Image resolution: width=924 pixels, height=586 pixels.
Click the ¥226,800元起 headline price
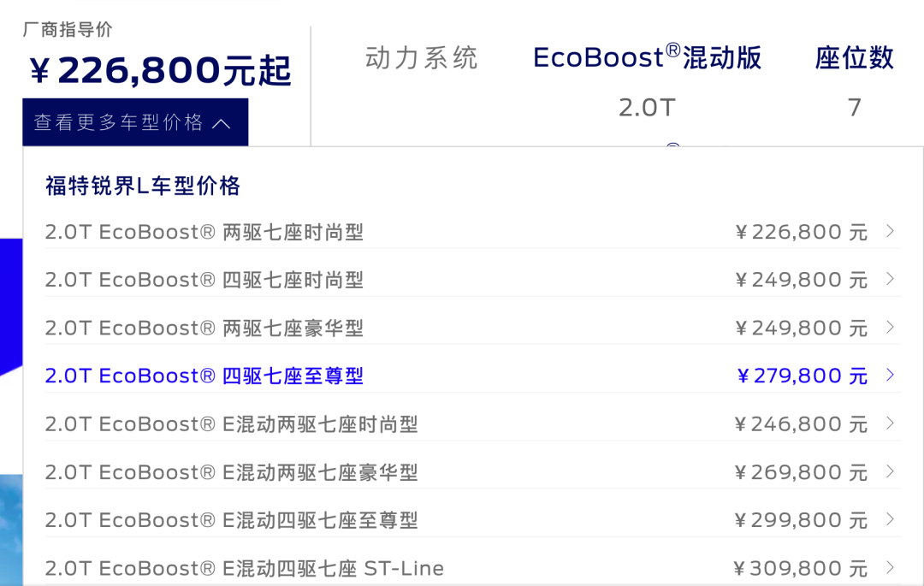coord(160,71)
